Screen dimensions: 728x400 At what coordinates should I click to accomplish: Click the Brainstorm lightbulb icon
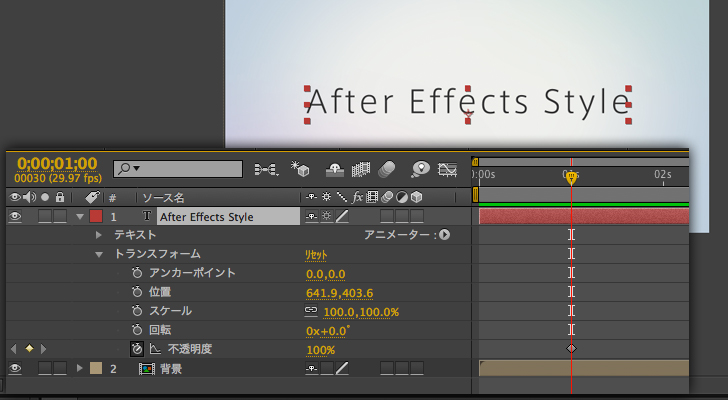pyautogui.click(x=420, y=169)
